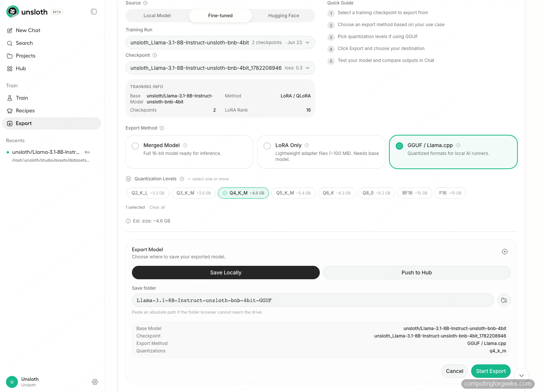Toggle the Q6_K quantization level
Viewport: 538px width, 392px height.
click(x=337, y=193)
